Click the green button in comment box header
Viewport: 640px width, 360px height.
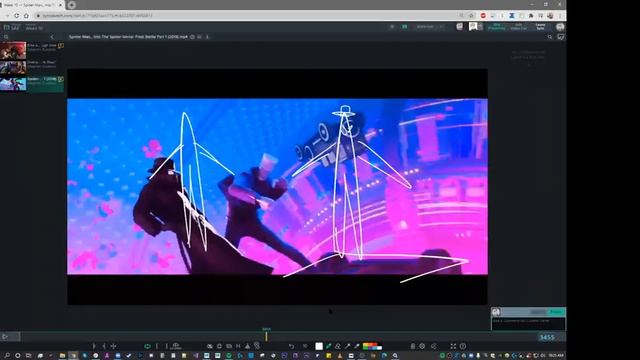pos(556,312)
